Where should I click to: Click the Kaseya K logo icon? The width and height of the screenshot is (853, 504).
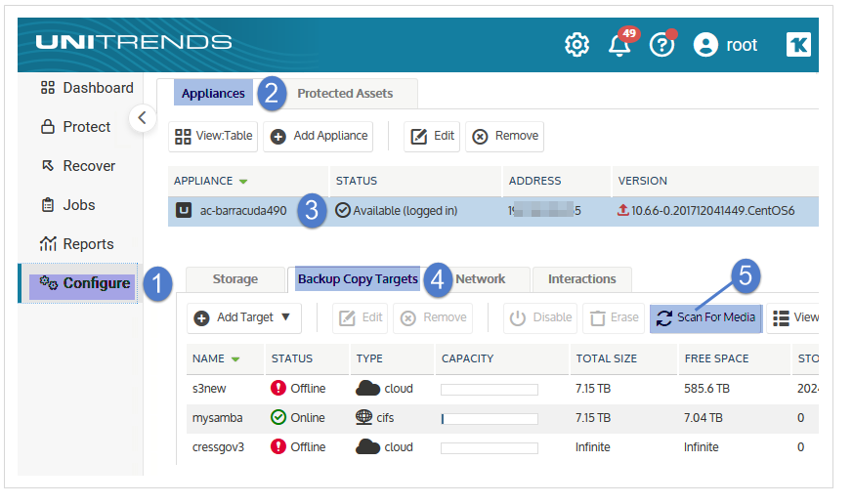pos(798,45)
